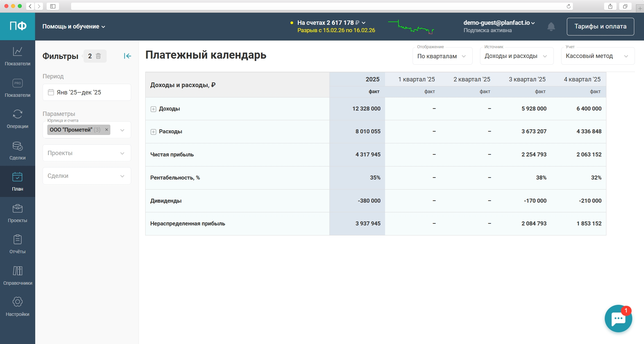Open the Помощь и обучение menu

[x=73, y=26]
